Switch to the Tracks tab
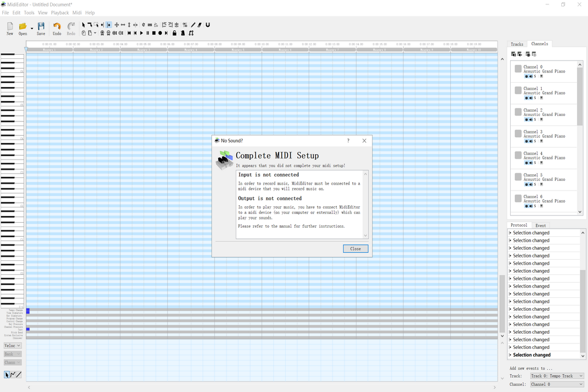588x392 pixels. coord(517,44)
